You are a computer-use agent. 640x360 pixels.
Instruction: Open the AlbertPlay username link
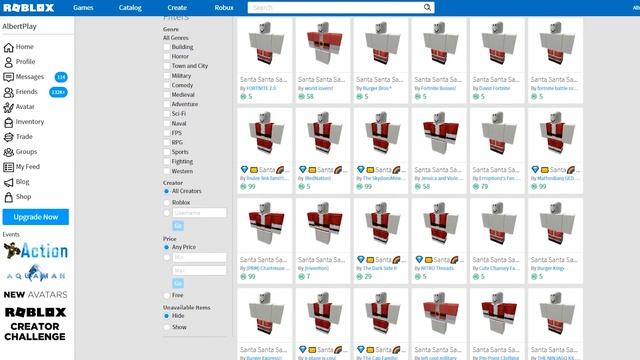coord(19,27)
